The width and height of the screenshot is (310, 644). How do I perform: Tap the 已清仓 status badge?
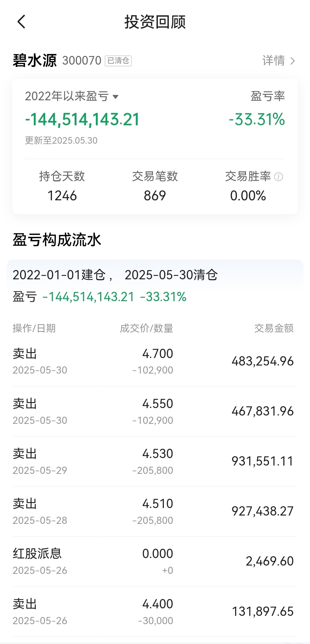click(x=118, y=61)
